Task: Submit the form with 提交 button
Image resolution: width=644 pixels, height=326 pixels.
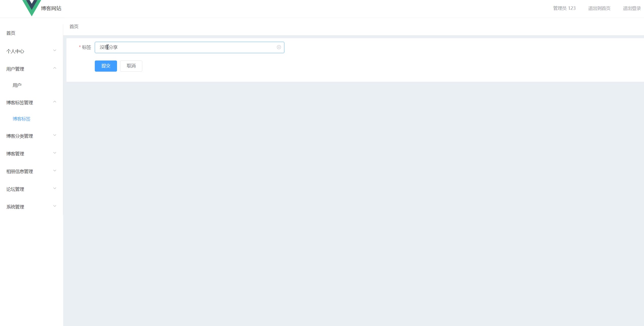Action: [x=106, y=66]
